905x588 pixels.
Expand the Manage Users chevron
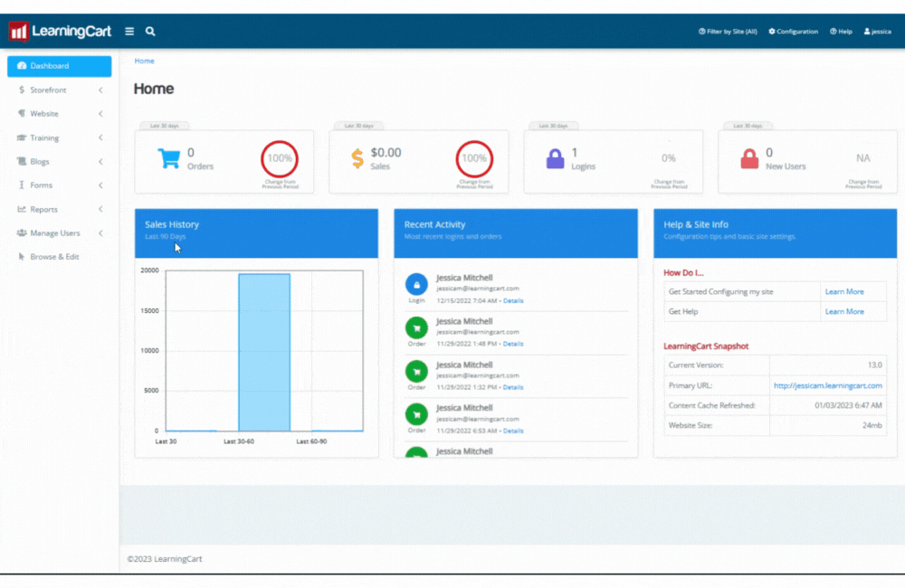pyautogui.click(x=100, y=233)
